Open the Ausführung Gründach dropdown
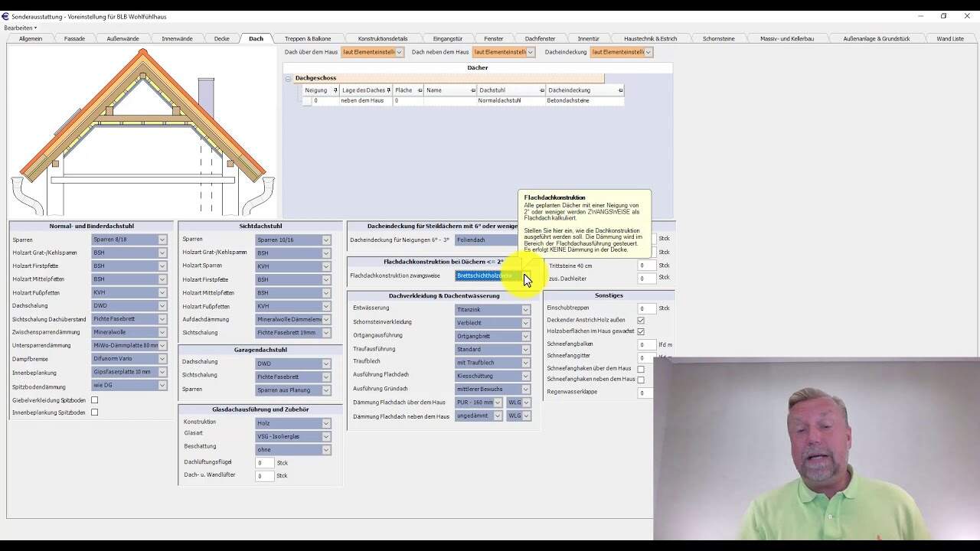This screenshot has width=980, height=551. (493, 389)
